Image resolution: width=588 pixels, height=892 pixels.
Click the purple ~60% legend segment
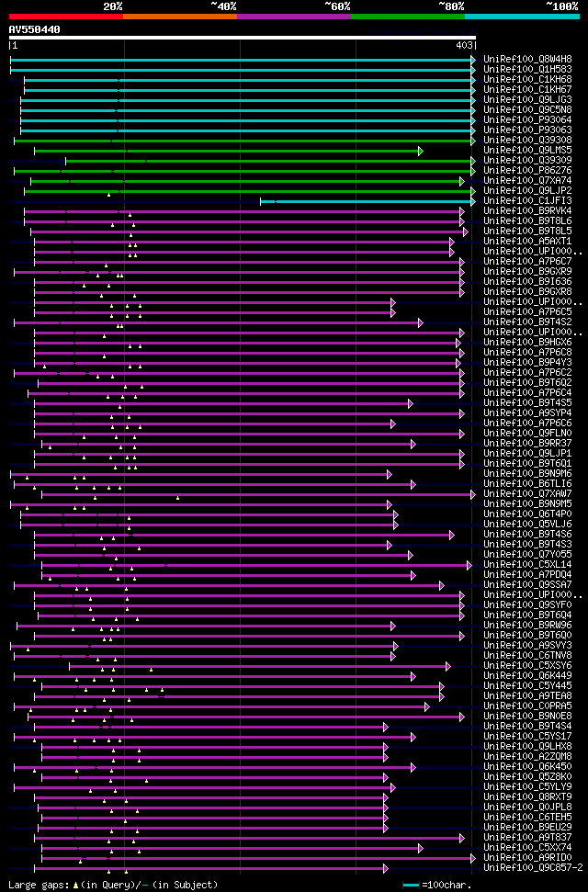pyautogui.click(x=294, y=17)
